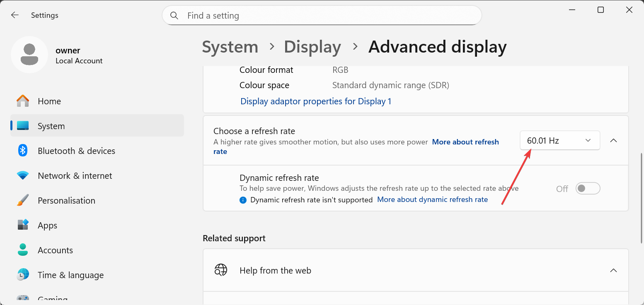Click the Personalisation paintbrush icon

23,200
